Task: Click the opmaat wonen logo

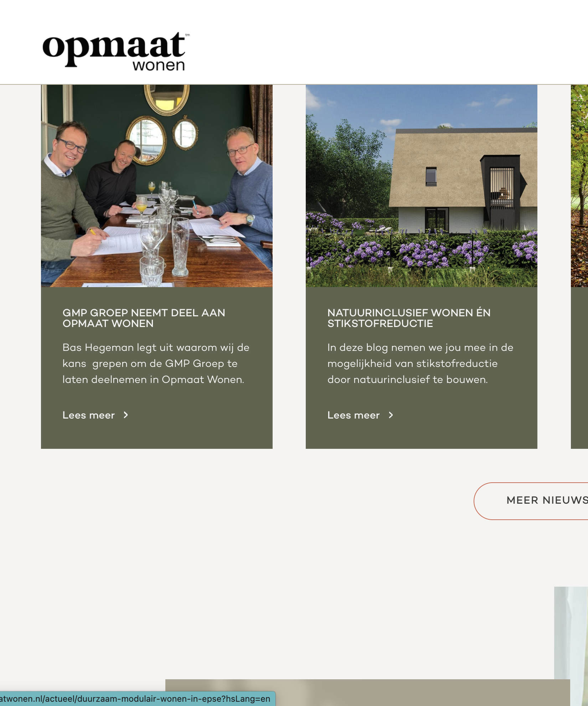Action: (x=116, y=51)
